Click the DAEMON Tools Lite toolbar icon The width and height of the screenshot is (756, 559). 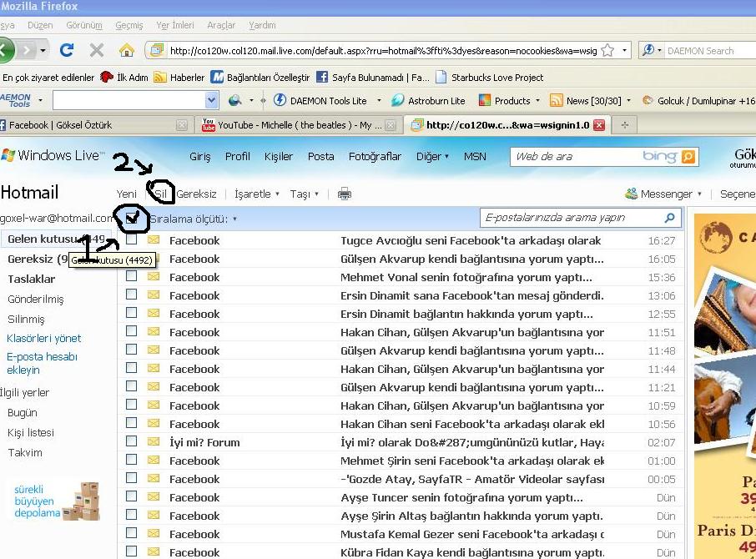[x=280, y=100]
